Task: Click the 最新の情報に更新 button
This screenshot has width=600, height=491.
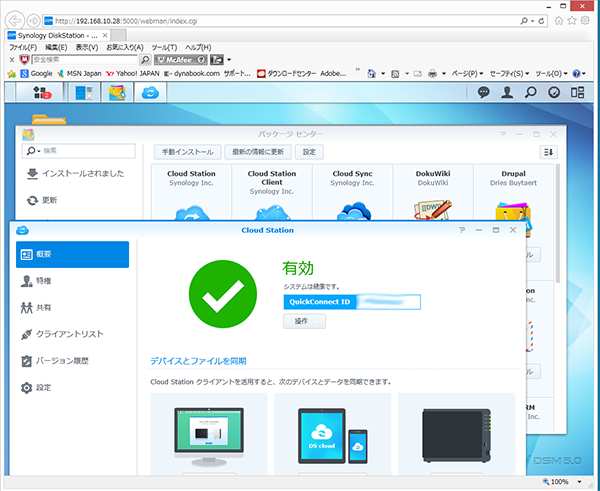Action: (258, 152)
